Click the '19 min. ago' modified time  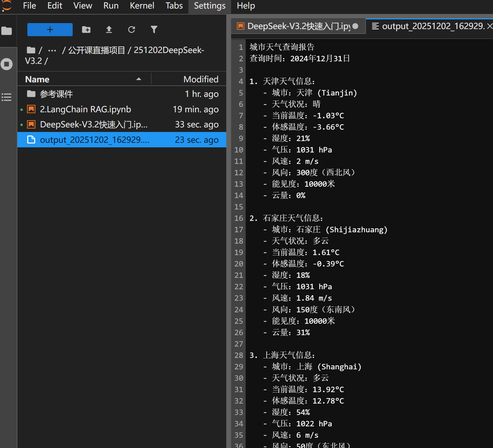point(195,109)
